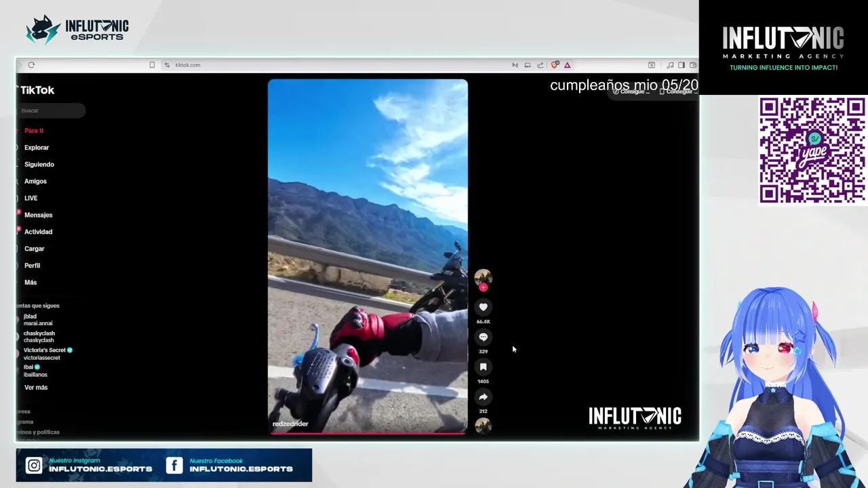Toggle the browser sidebar panel icon
Image resolution: width=868 pixels, height=488 pixels.
(x=682, y=65)
